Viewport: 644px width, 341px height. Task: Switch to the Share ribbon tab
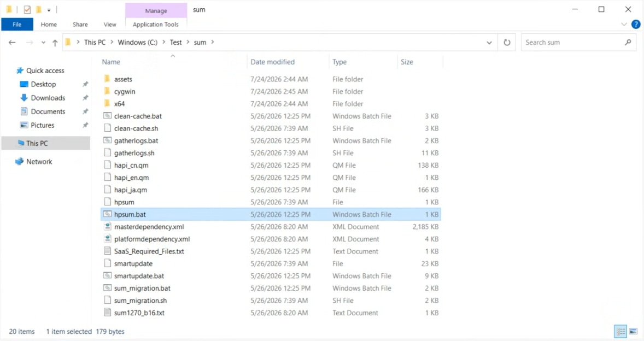coord(80,25)
